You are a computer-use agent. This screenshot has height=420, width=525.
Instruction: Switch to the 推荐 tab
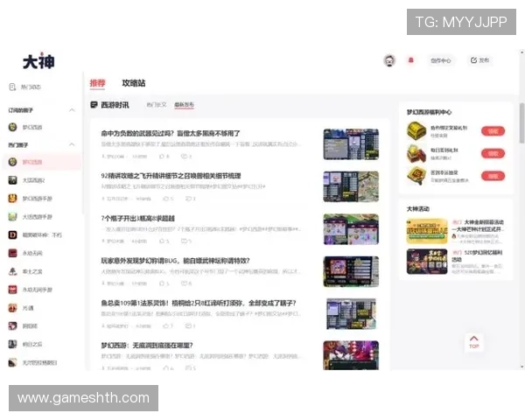(x=97, y=83)
